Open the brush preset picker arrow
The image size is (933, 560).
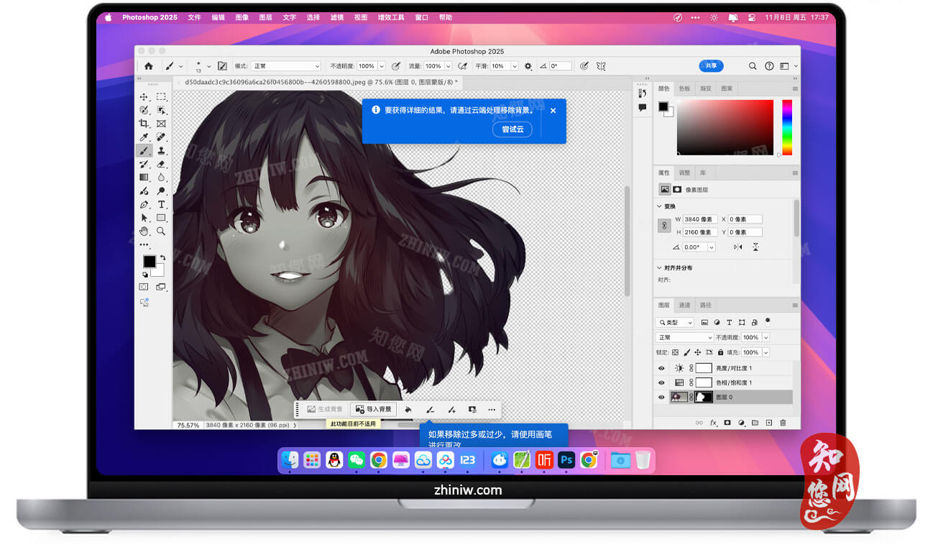(209, 66)
